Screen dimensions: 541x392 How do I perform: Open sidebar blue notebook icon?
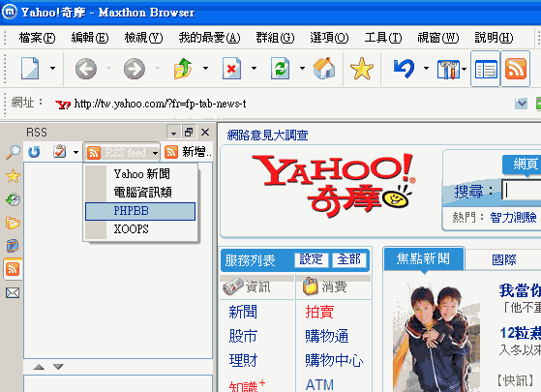pos(14,246)
